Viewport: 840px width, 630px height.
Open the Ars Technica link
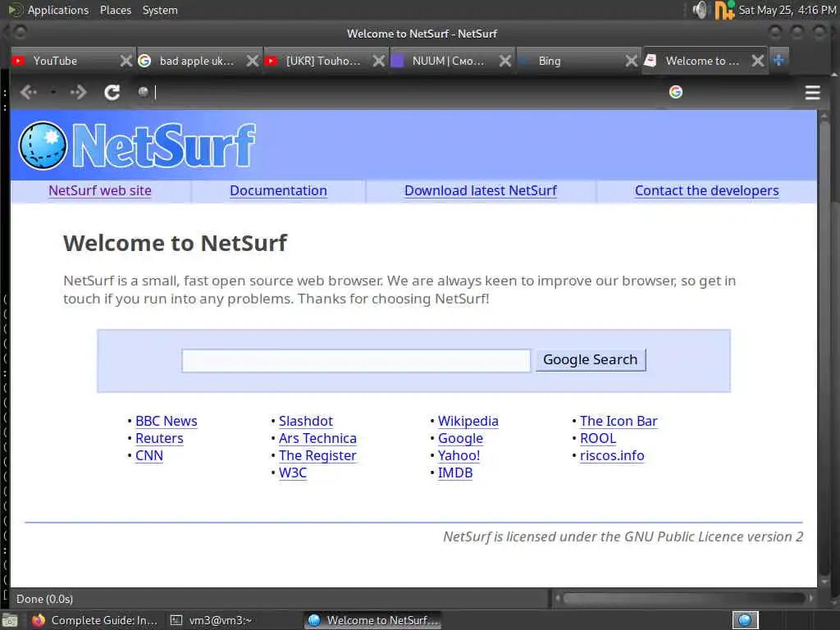317,438
